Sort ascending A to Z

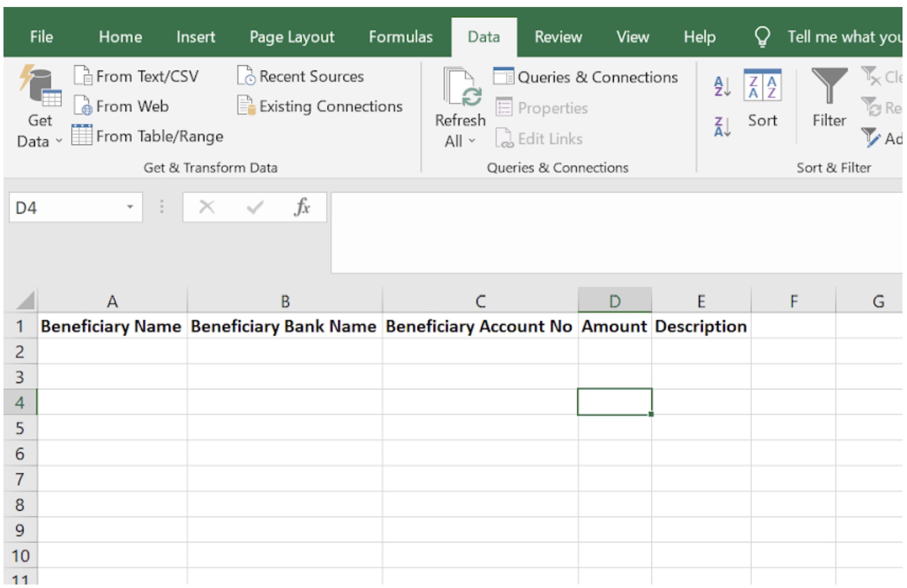pyautogui.click(x=722, y=86)
